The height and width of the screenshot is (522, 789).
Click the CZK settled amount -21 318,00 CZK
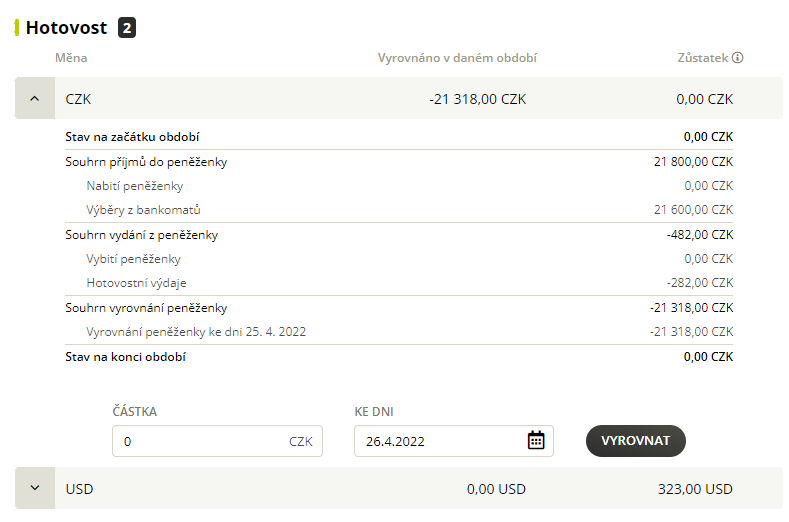(478, 99)
